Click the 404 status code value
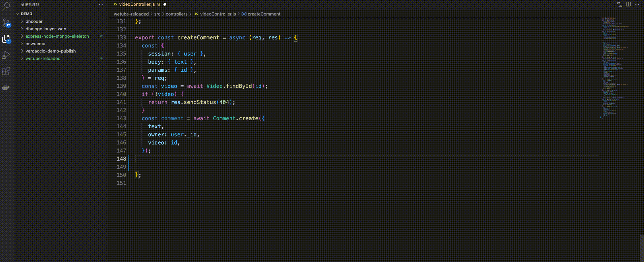Image resolution: width=644 pixels, height=262 pixels. point(224,102)
